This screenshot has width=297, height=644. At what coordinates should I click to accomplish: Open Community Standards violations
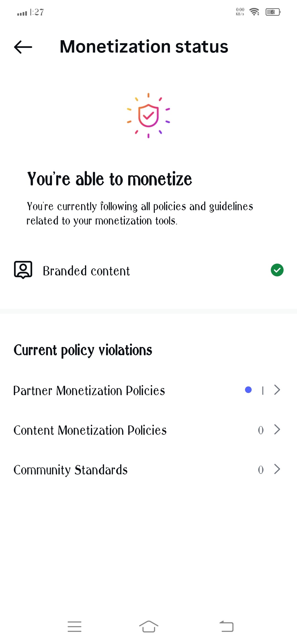(70, 470)
